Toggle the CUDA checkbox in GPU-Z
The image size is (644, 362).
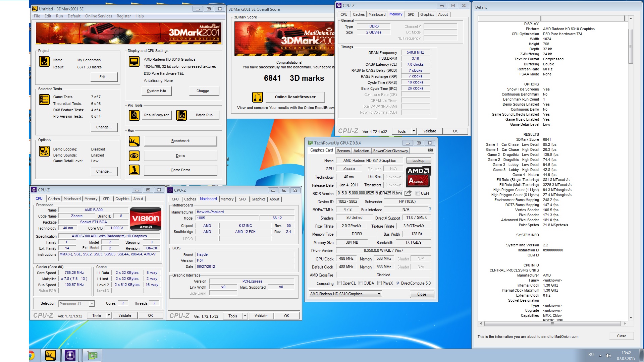[x=361, y=283]
